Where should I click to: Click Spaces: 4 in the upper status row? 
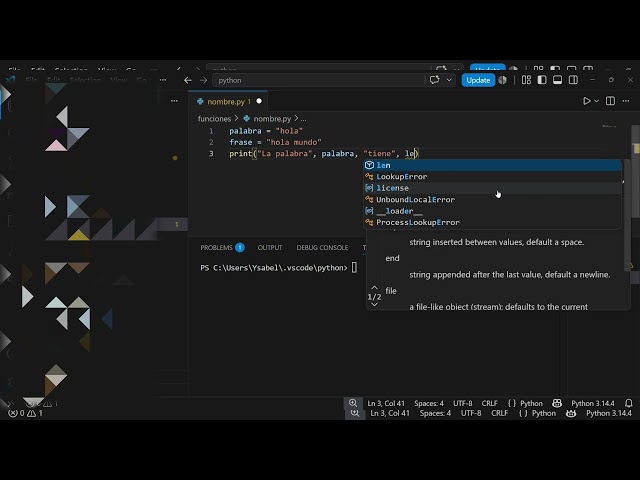point(429,403)
